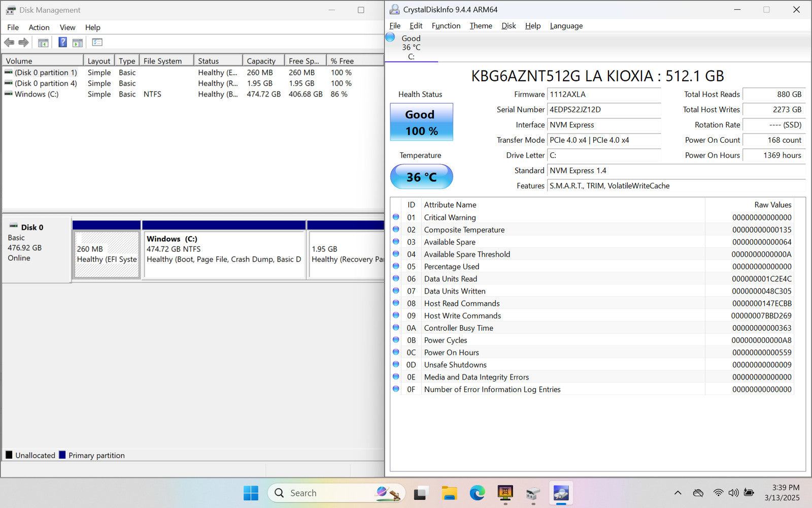Click inside the taskbar Search box
This screenshot has height=508, width=812.
(x=337, y=493)
